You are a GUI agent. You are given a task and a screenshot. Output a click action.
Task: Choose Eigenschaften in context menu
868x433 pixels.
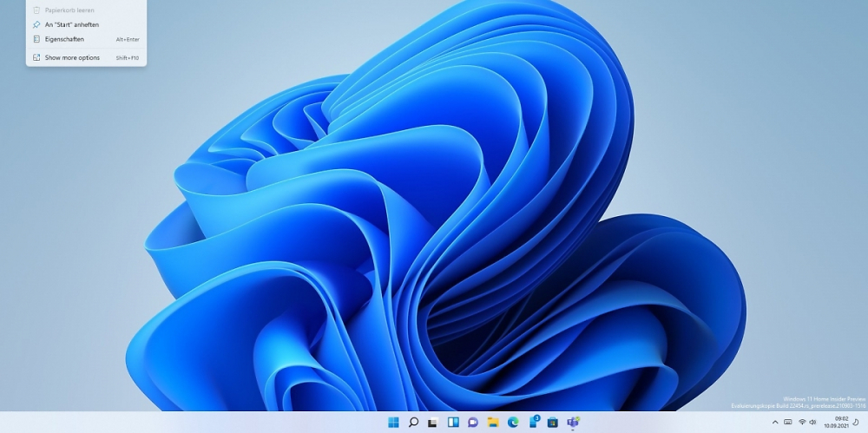pyautogui.click(x=86, y=39)
